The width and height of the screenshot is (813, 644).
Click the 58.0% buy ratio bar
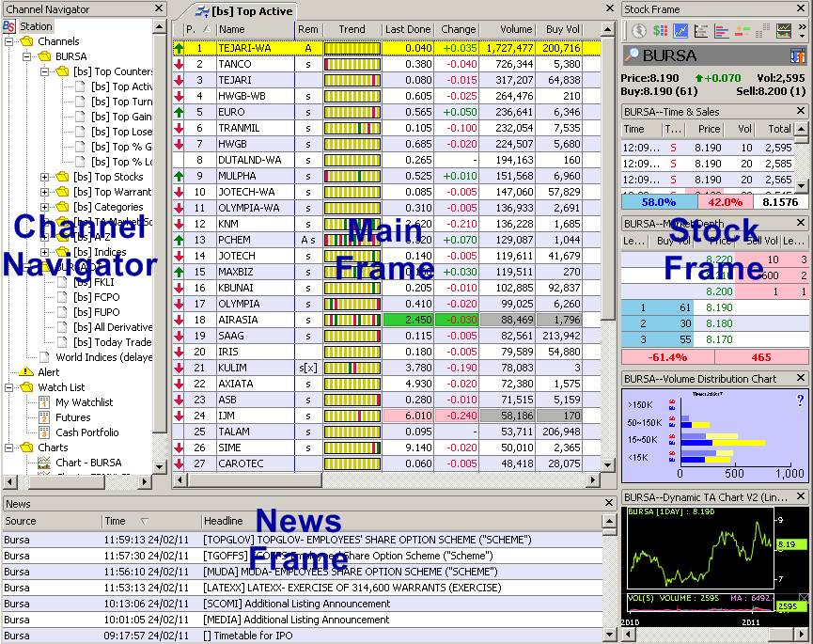[x=659, y=202]
